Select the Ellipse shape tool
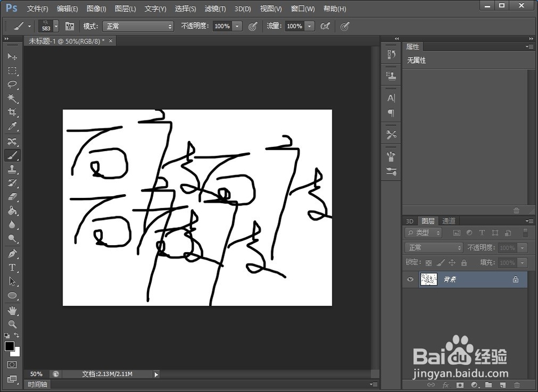This screenshot has width=538, height=392. point(12,295)
